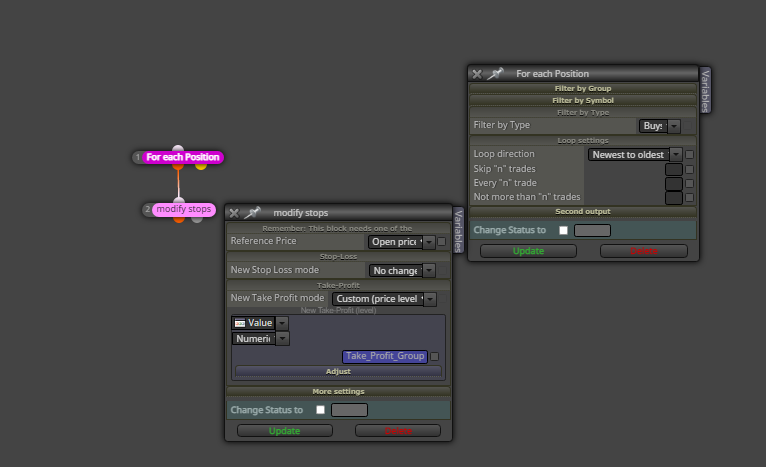Click the Remember note header in modify stops

pyautogui.click(x=338, y=229)
